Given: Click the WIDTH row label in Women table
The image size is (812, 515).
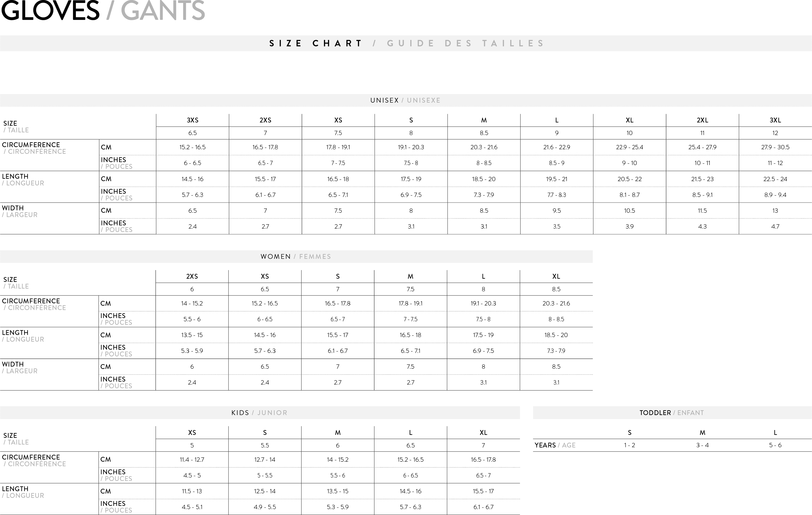Looking at the screenshot, I should (x=13, y=364).
